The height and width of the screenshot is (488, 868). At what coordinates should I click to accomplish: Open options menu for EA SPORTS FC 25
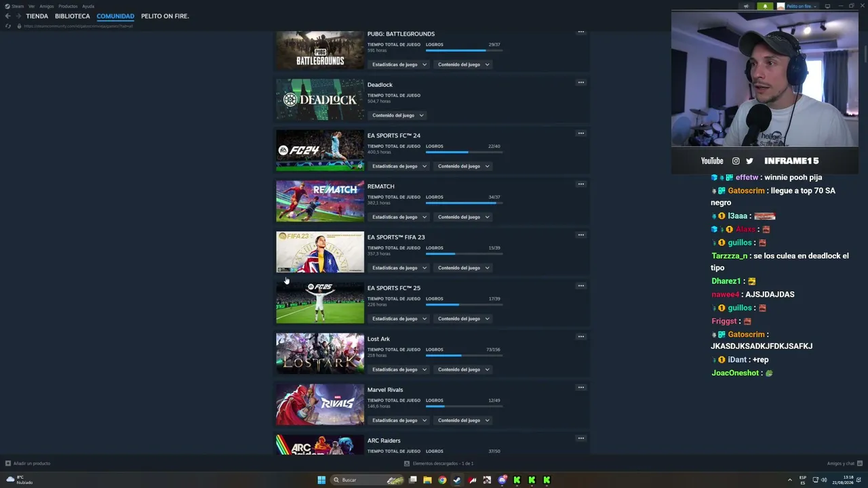(580, 286)
